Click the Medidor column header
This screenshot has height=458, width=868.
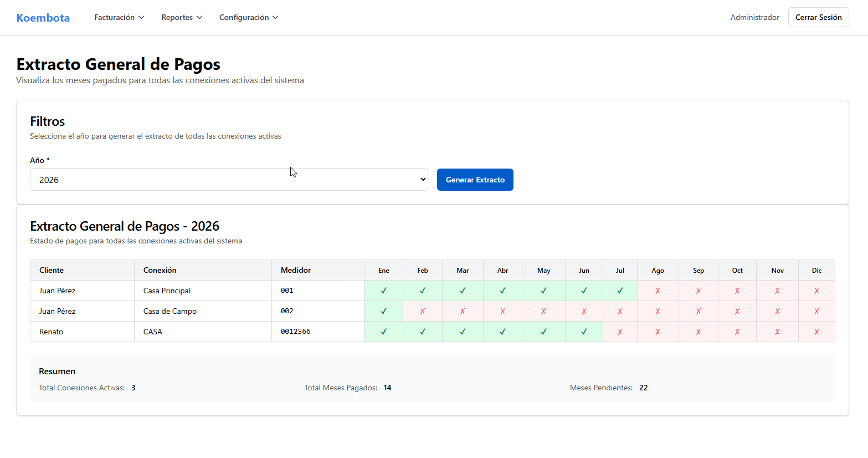coord(296,270)
